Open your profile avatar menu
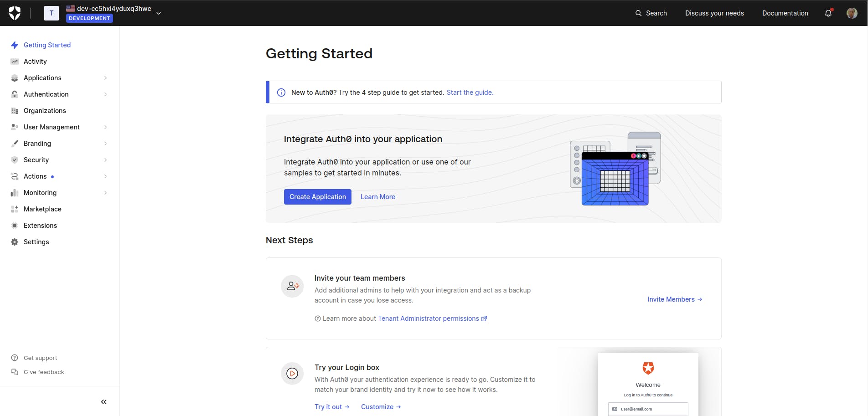Screen dimensions: 868x416 click(x=851, y=13)
